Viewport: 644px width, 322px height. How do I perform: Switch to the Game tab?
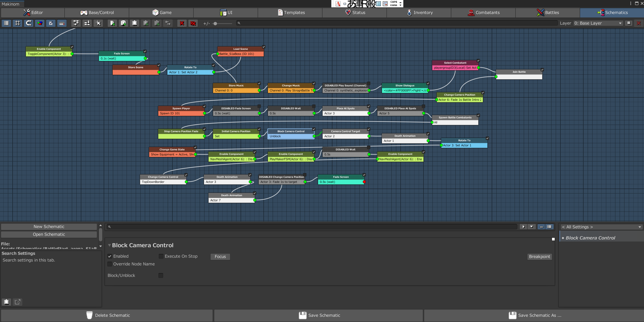click(x=161, y=12)
